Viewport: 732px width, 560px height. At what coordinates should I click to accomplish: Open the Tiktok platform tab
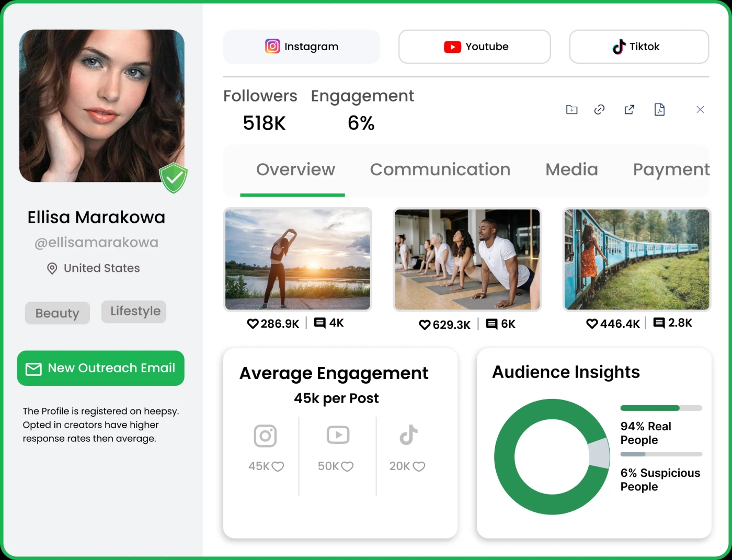(638, 47)
